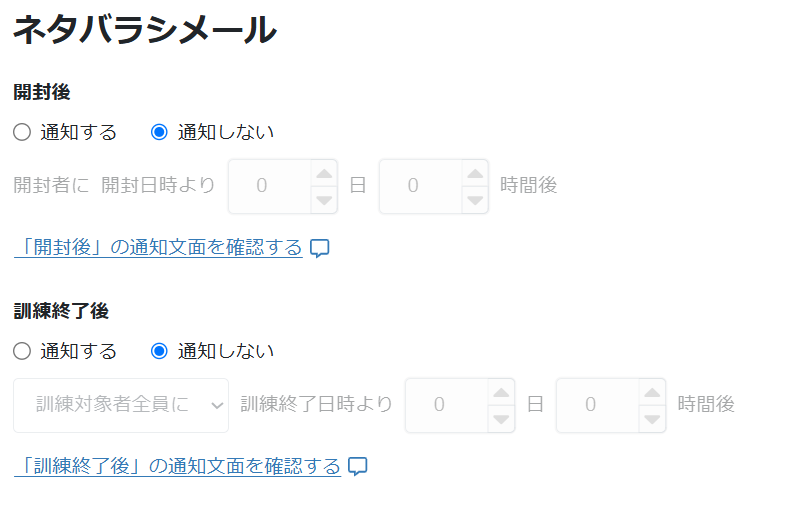Click the days input after 訓練終了日時より

point(447,405)
